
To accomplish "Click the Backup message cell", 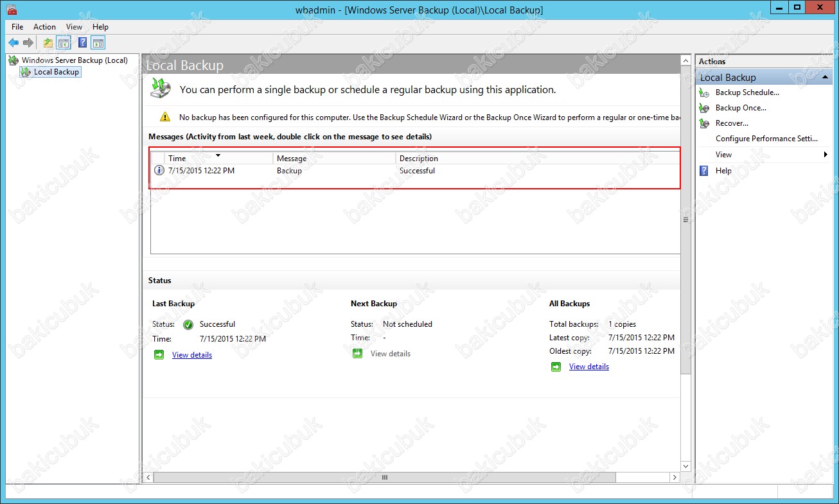I will [x=289, y=171].
